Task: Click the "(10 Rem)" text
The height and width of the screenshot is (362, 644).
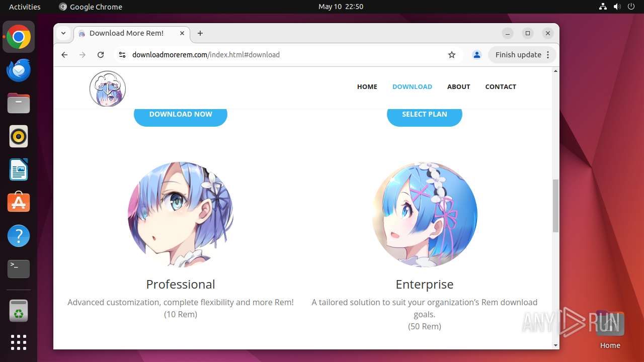Action: click(181, 314)
